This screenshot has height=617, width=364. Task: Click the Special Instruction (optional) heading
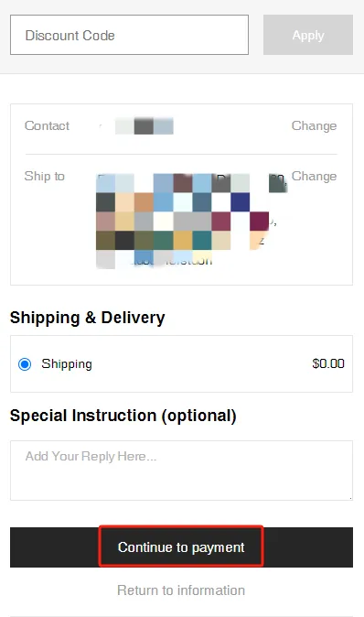[x=123, y=416]
